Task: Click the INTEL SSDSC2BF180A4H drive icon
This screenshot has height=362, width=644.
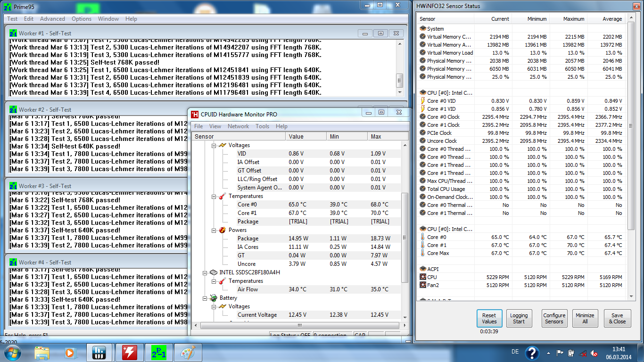Action: [214, 272]
